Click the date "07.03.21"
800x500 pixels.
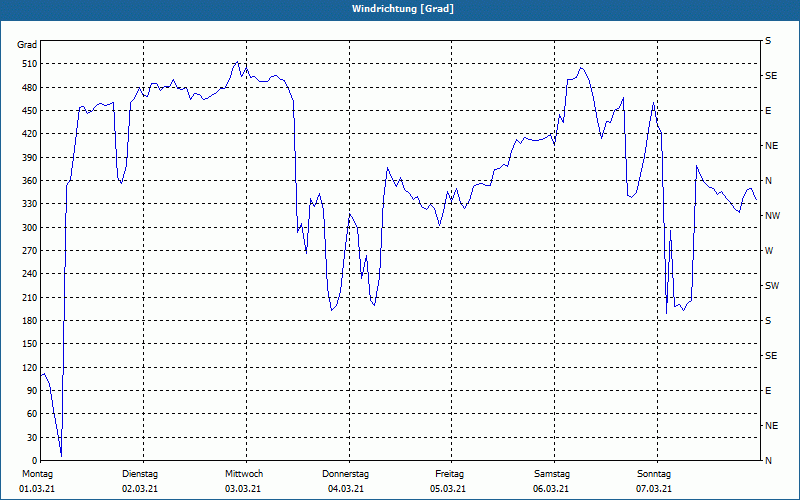654,489
